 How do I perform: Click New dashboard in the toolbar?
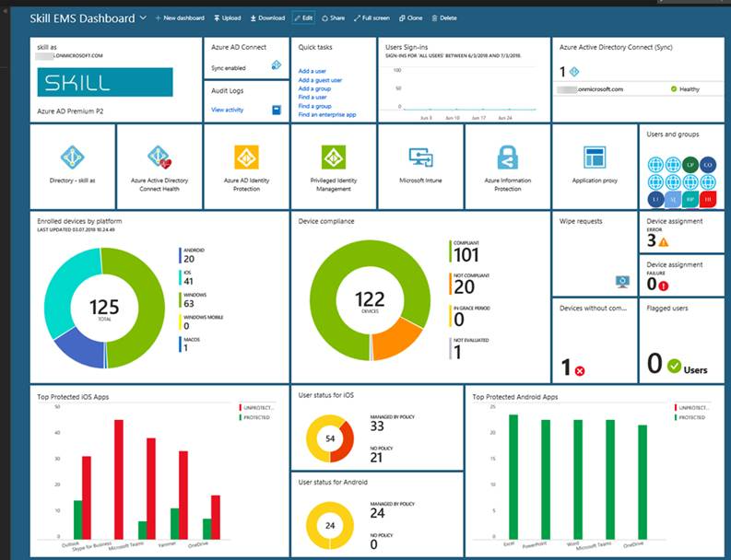[179, 18]
